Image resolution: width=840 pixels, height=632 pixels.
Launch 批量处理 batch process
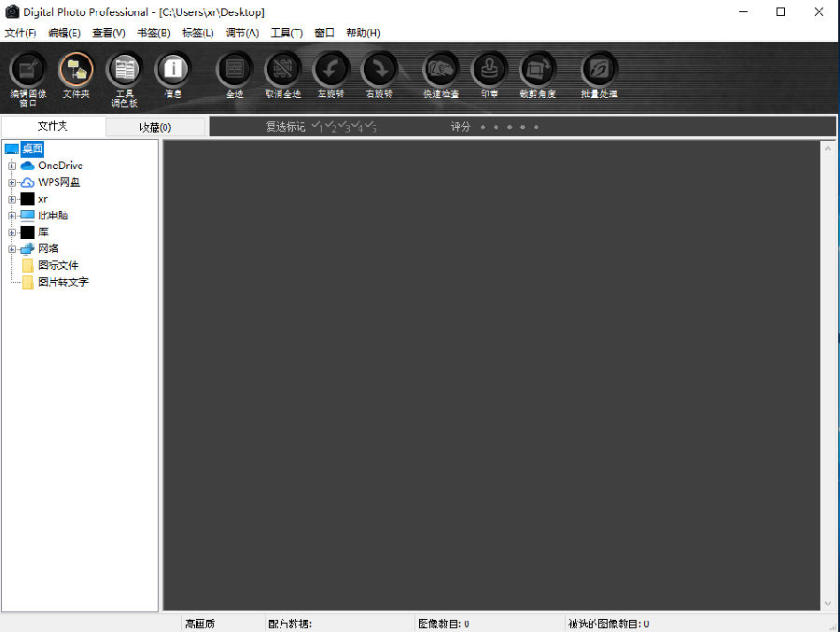[598, 70]
